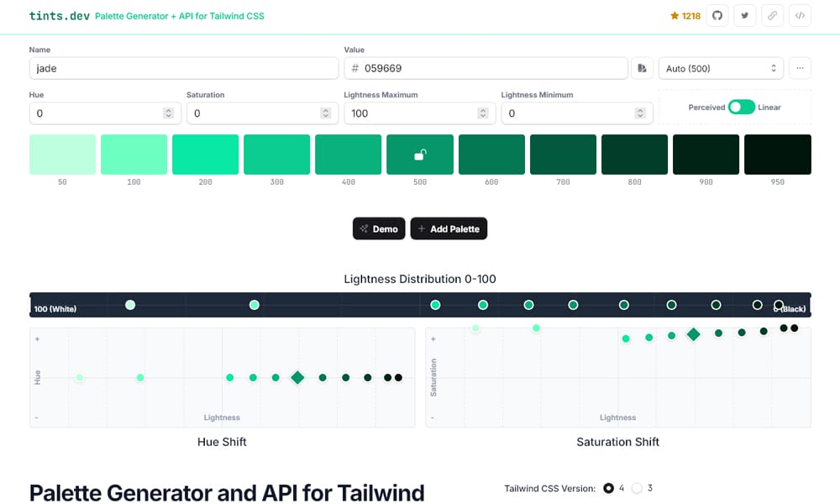Screen dimensions: 840x504
Task: Click the copy link chain icon
Action: (x=772, y=15)
